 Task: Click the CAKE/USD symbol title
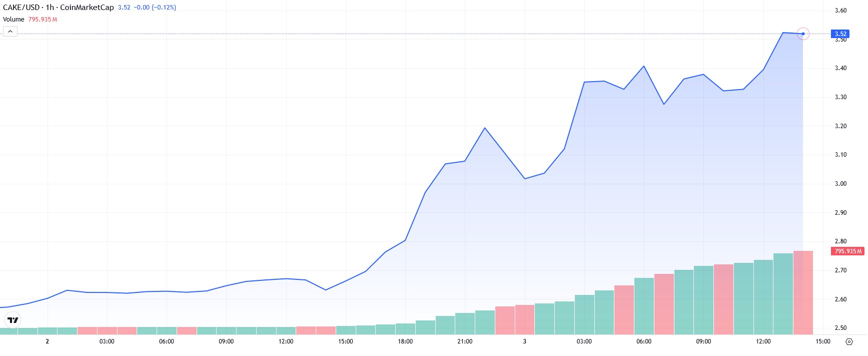21,8
